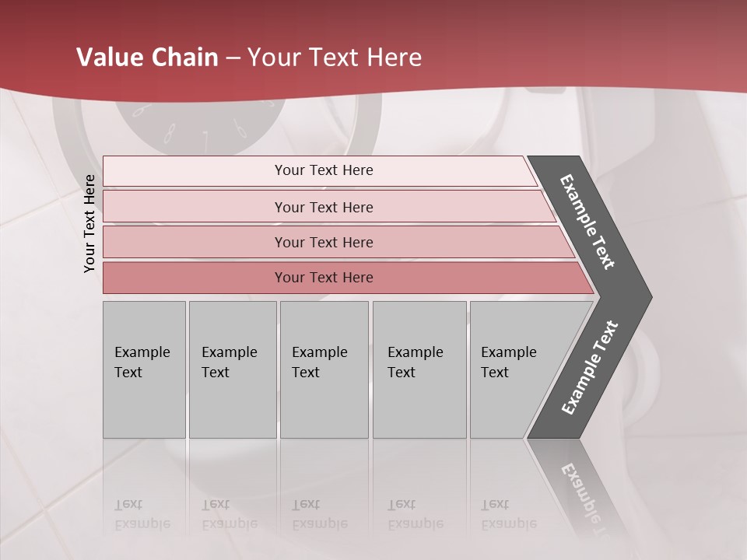Click the bold 'Value Chain' words in title
This screenshot has width=747, height=560.
pos(147,57)
